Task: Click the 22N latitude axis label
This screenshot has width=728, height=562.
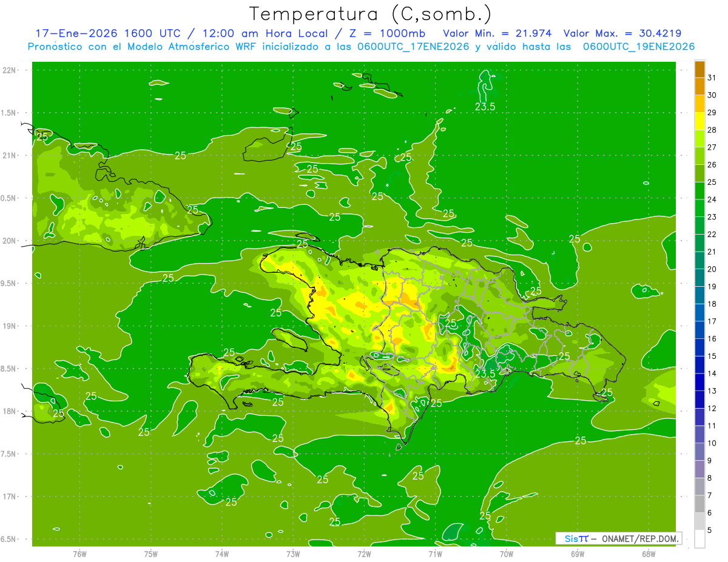Action: [x=10, y=70]
